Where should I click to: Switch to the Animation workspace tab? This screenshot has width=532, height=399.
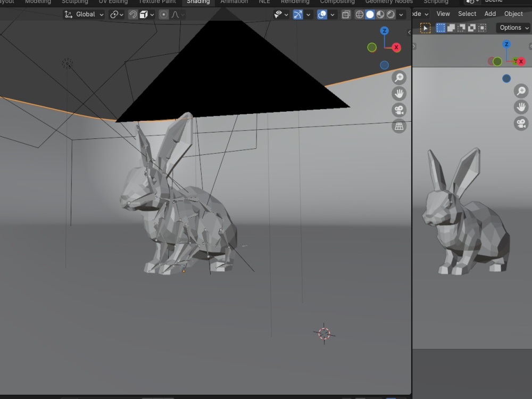234,2
